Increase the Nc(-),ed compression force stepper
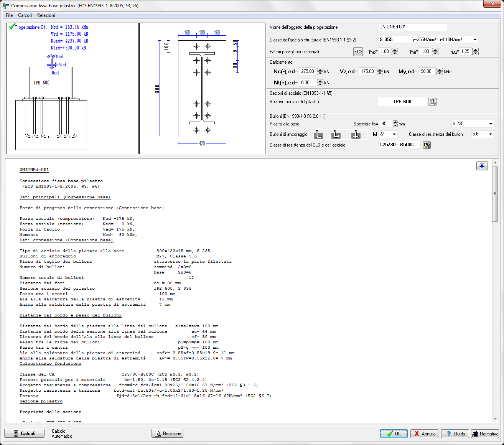The width and height of the screenshot is (504, 445). (x=320, y=70)
